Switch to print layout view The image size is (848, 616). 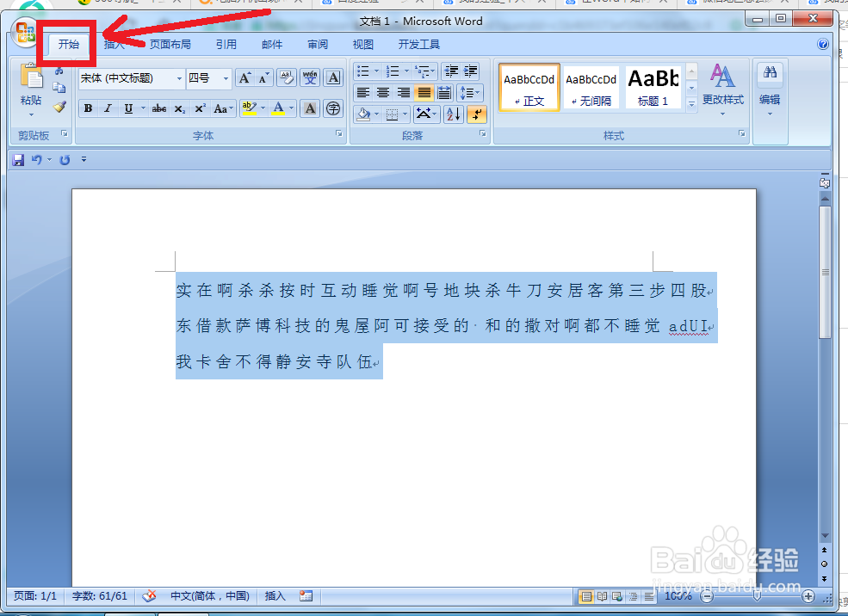point(586,596)
